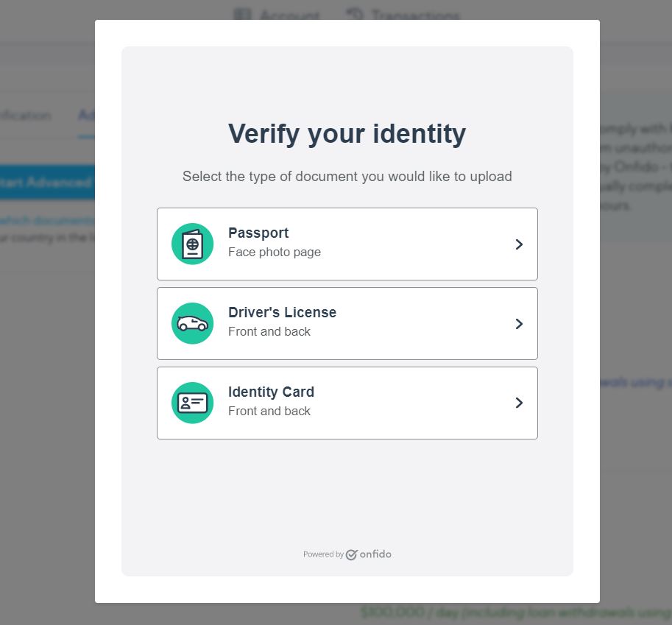Click 'Front and back' under Driver's License
This screenshot has height=625, width=672.
[269, 331]
